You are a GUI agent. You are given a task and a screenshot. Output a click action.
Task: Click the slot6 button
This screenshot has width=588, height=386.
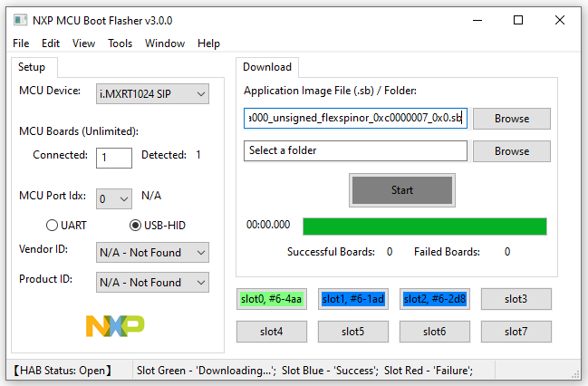tap(435, 332)
